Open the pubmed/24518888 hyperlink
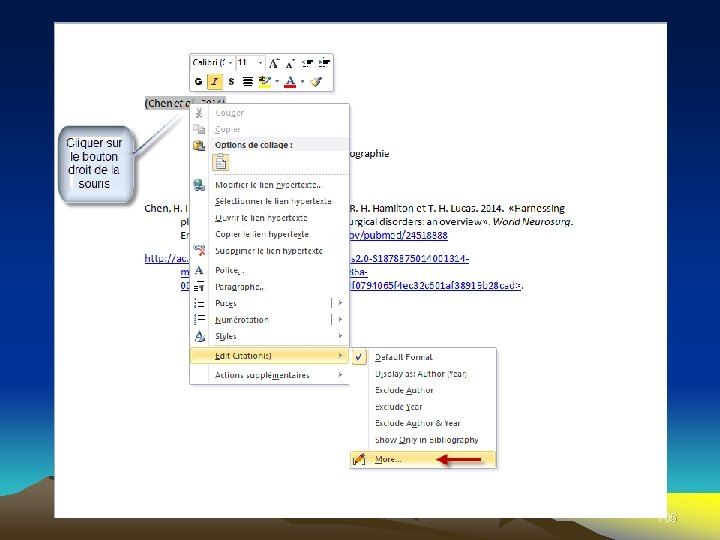720x540 pixels. click(x=398, y=235)
